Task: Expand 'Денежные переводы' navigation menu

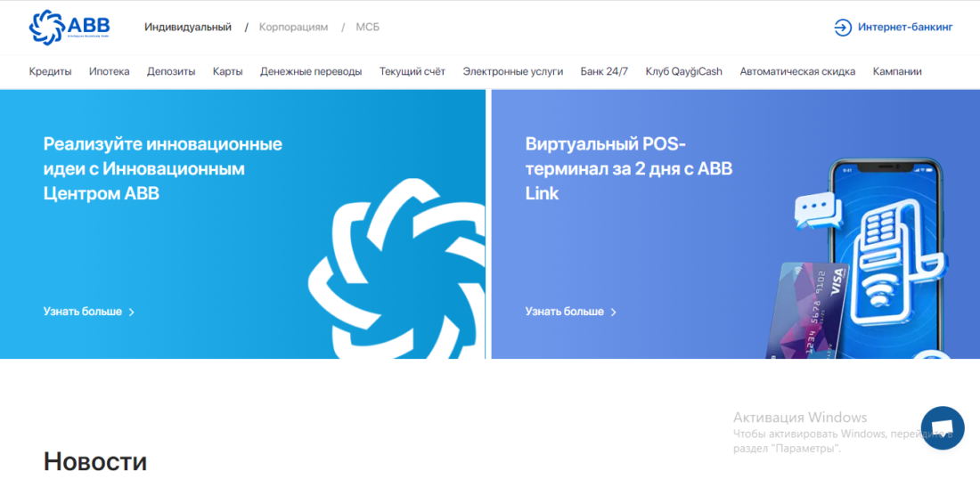Action: 311,71
